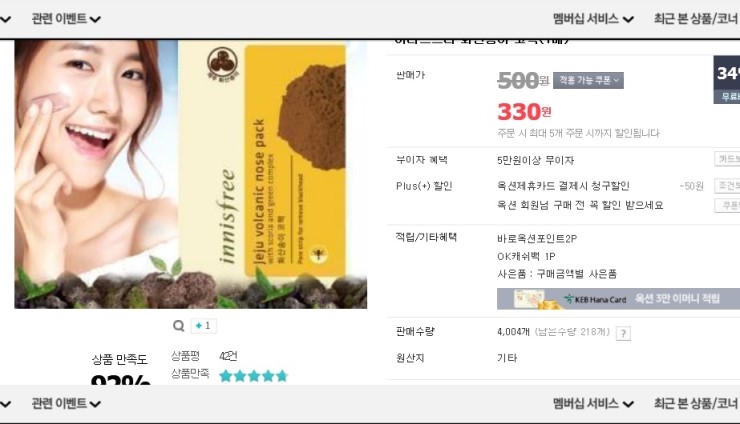The image size is (740, 424).
Task: Expand the bottom 멤버십 서비스 chevron
Action: (628, 404)
